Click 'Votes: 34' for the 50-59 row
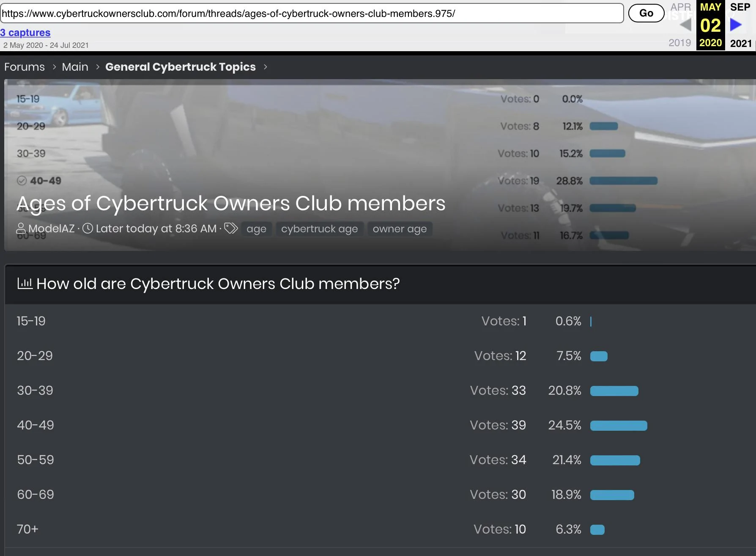Image resolution: width=756 pixels, height=556 pixels. pyautogui.click(x=498, y=460)
